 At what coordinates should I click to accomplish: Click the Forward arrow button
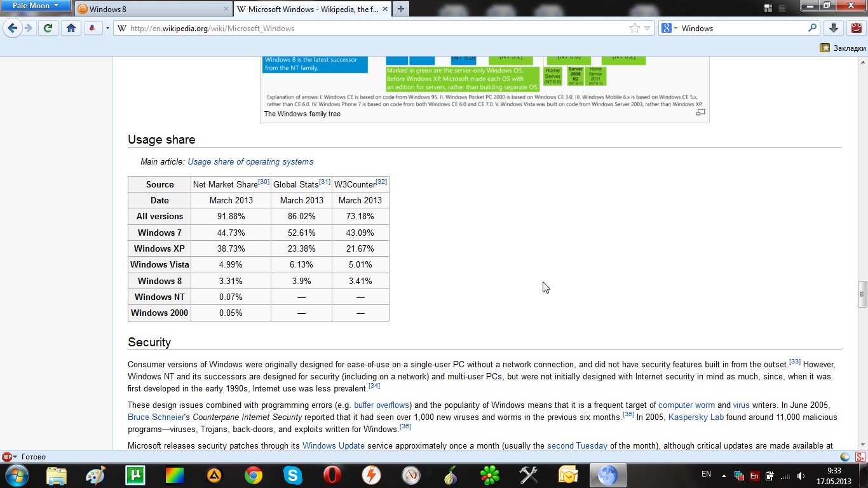coord(28,28)
